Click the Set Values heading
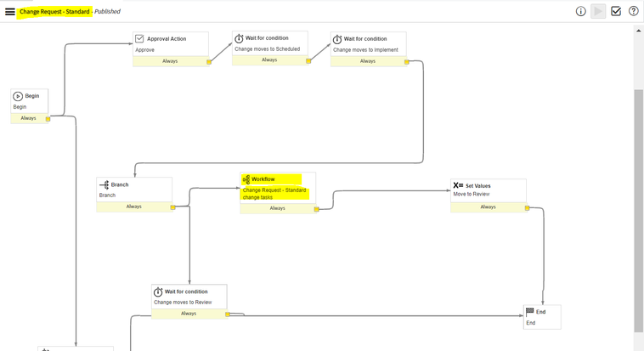The height and width of the screenshot is (351, 644). (x=478, y=186)
